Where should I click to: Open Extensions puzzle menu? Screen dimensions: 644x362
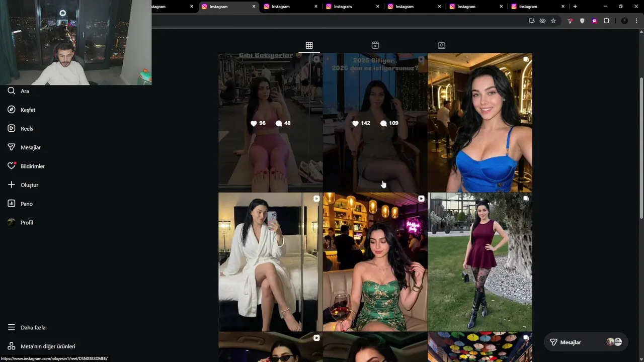[606, 21]
